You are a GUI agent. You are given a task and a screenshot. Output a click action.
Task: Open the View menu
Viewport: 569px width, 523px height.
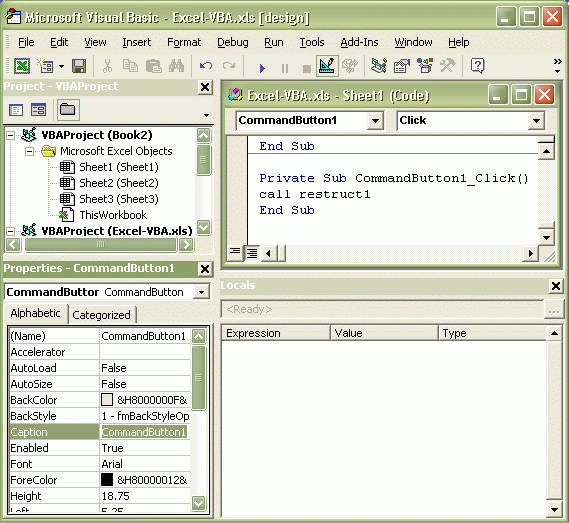click(x=95, y=42)
